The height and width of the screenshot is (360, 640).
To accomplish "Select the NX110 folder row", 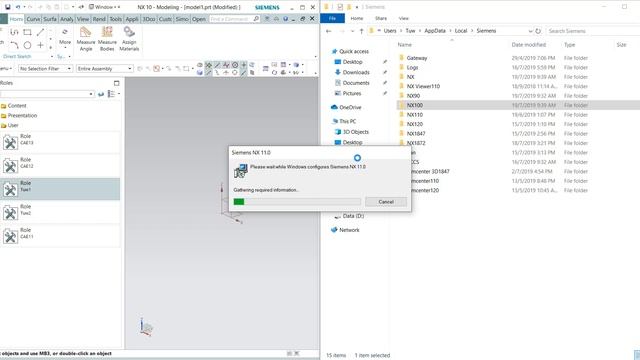I will tap(518, 115).
